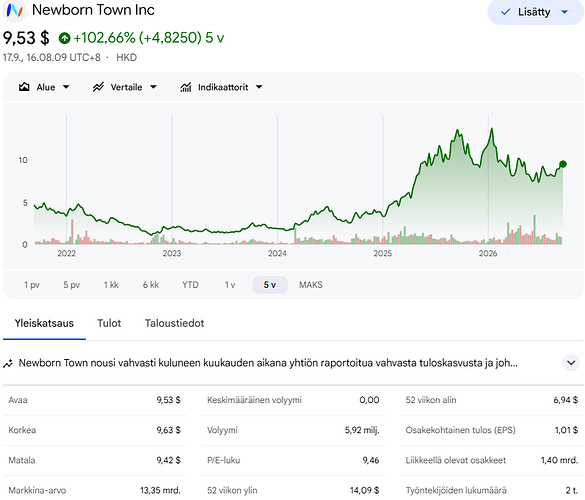Switch to the Taloustiedot tab
Viewport: 585px width, 500px height.
pos(174,323)
